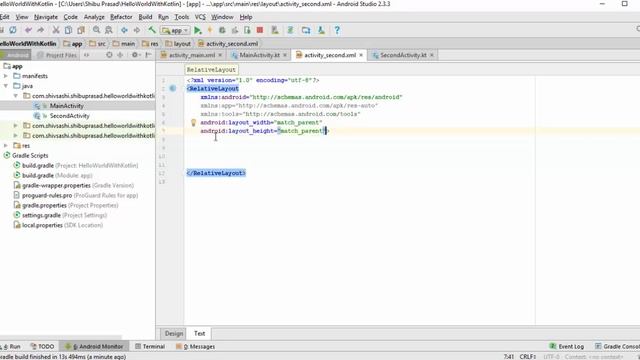Click the Apply Changes lightning icon

[210, 30]
